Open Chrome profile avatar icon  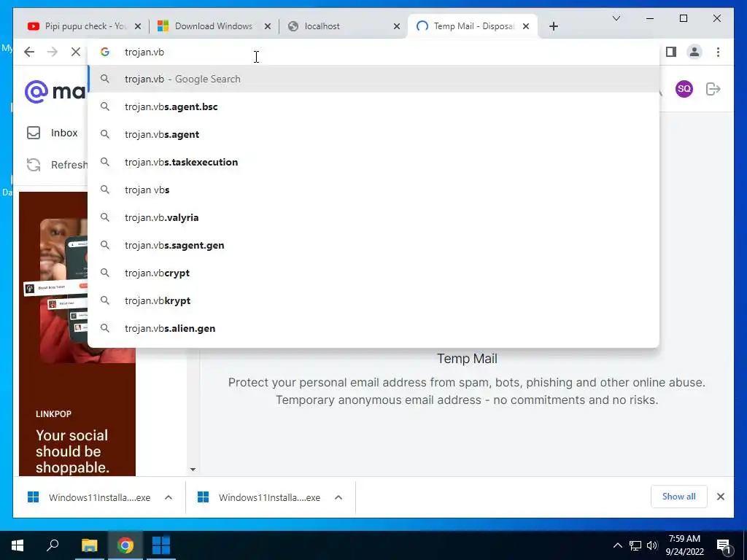[694, 52]
